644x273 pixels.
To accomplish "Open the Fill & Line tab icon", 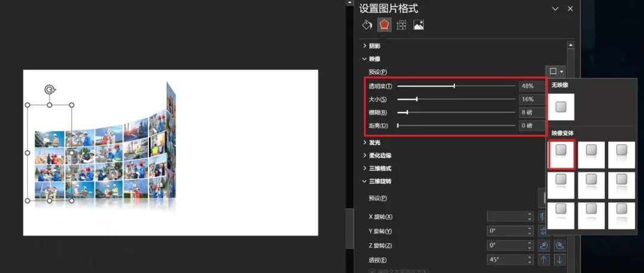I will pos(367,25).
